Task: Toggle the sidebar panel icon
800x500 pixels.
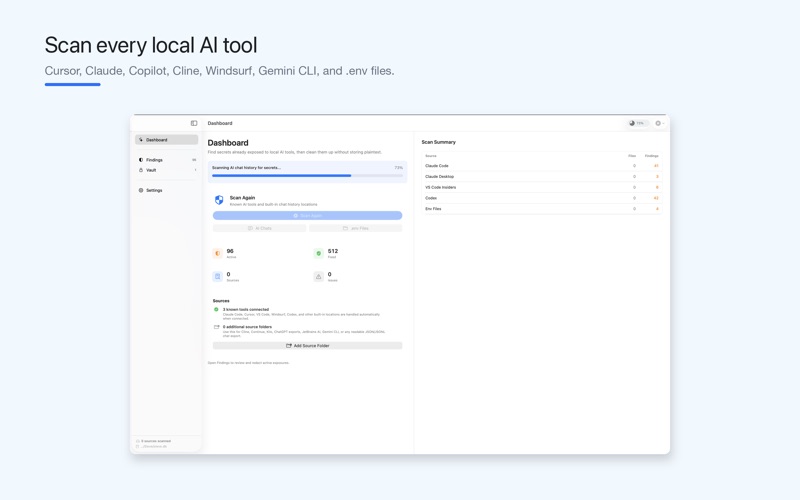Action: tap(194, 123)
